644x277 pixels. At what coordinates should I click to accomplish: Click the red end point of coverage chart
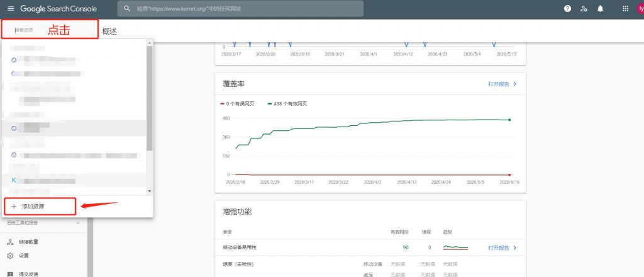[x=509, y=174]
